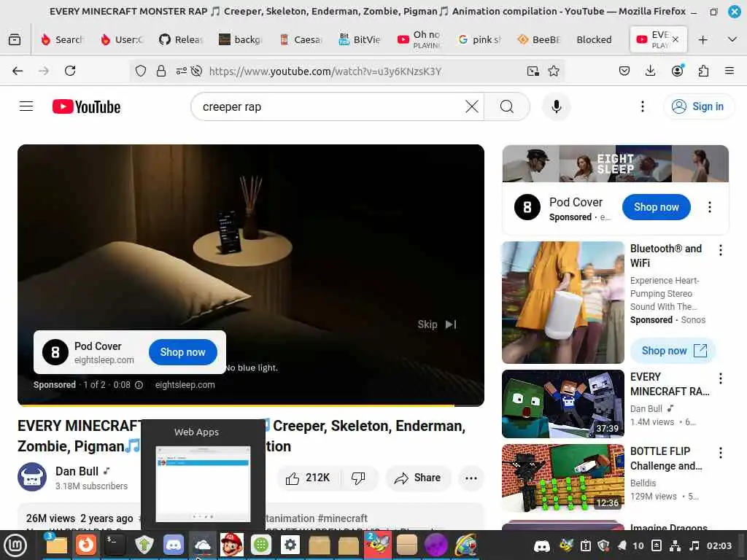
Task: Click the search magnifier button
Action: pyautogui.click(x=507, y=106)
